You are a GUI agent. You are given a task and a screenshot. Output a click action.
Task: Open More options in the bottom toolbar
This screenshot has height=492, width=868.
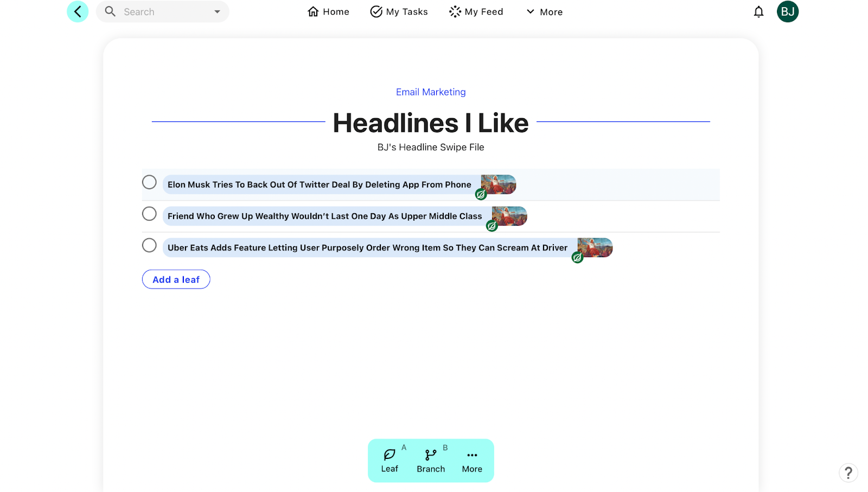click(472, 461)
